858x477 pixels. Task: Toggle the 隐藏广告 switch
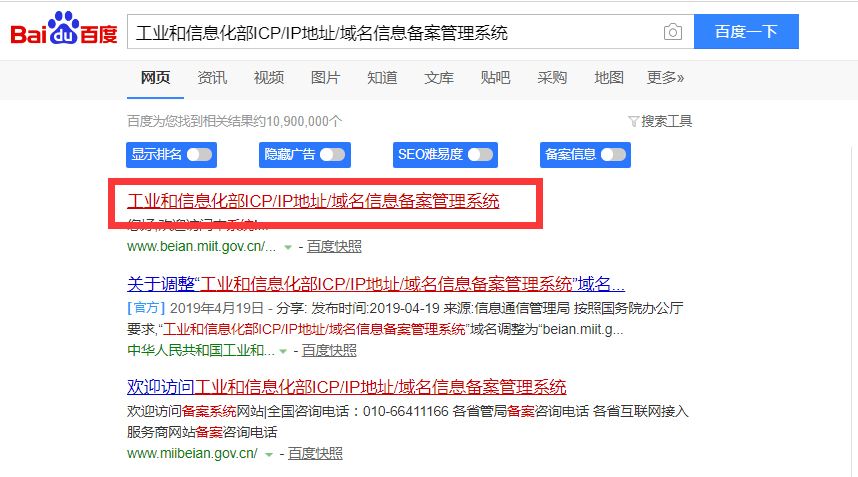coord(333,155)
